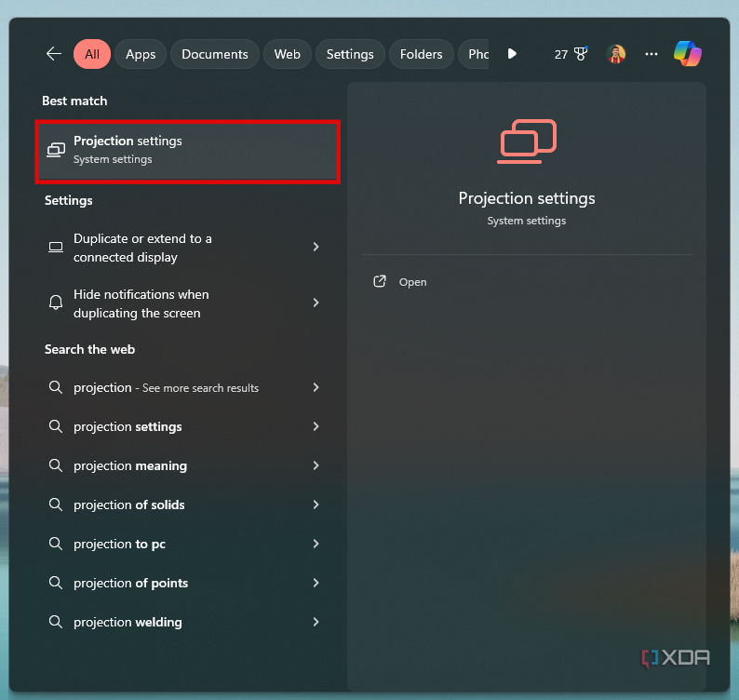Click the search icon beside 'projection welding'

tap(56, 622)
